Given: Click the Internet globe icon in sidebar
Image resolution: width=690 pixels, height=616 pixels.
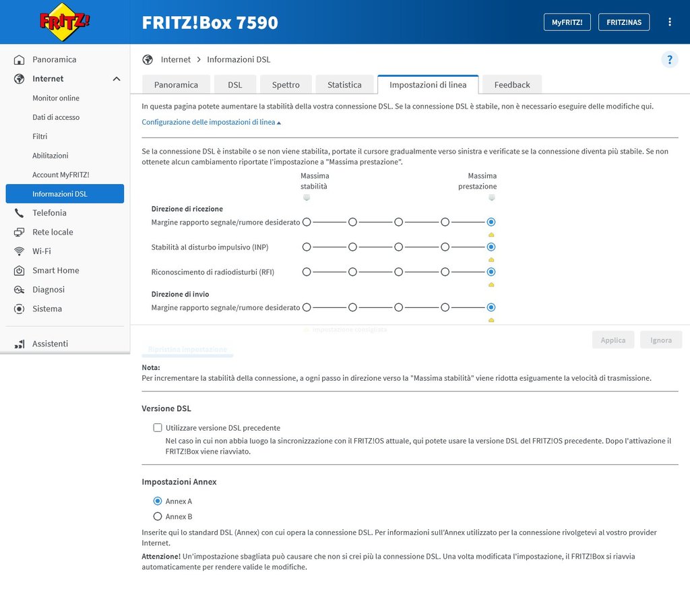Looking at the screenshot, I should (x=19, y=79).
